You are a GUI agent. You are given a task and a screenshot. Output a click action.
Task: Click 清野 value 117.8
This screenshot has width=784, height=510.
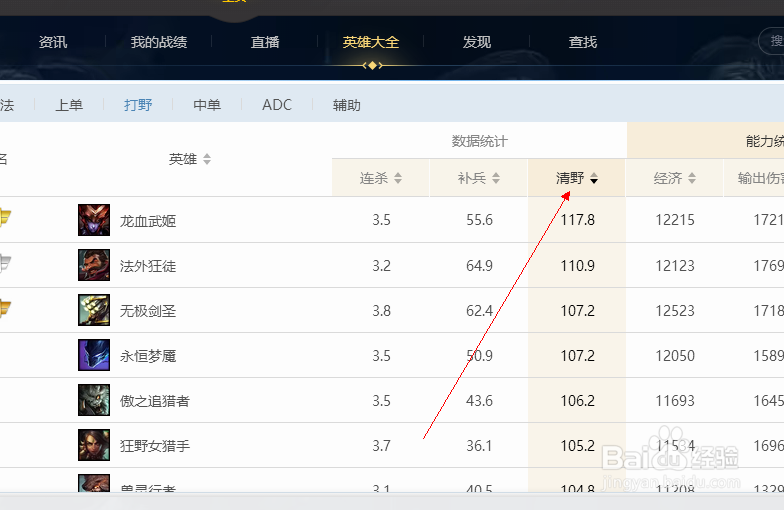[x=578, y=220]
